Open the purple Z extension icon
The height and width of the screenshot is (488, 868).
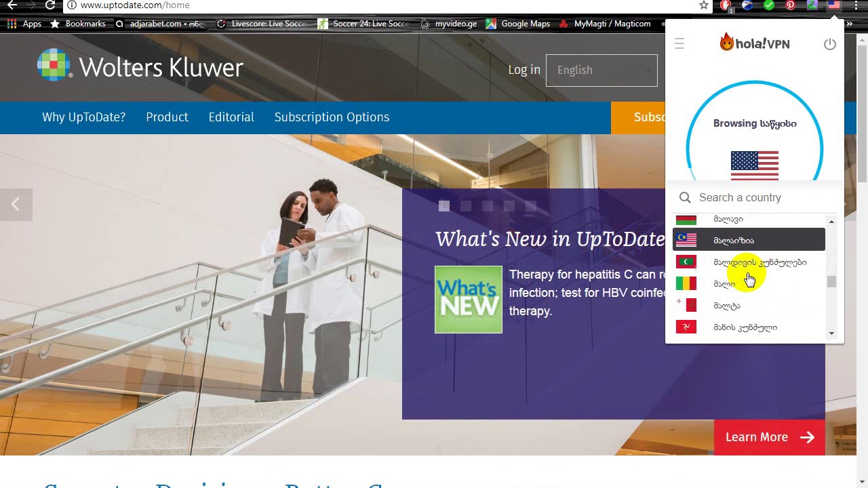pos(812,5)
